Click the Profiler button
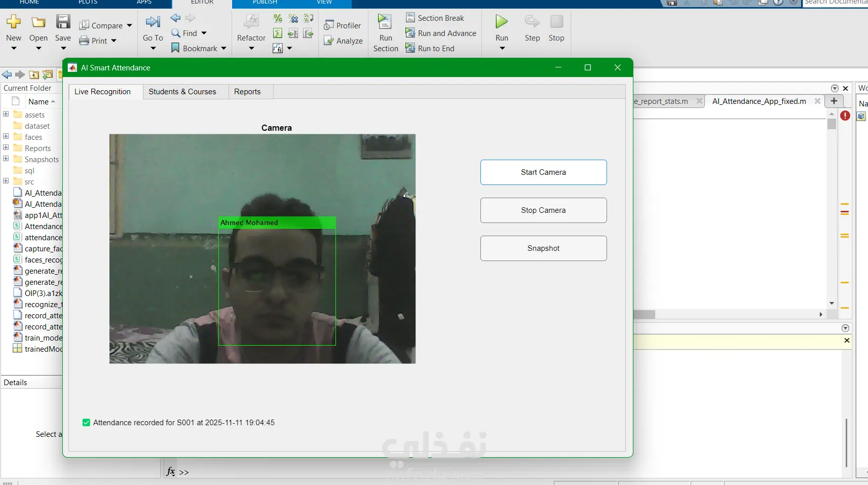Image resolution: width=868 pixels, height=485 pixels. pos(343,25)
